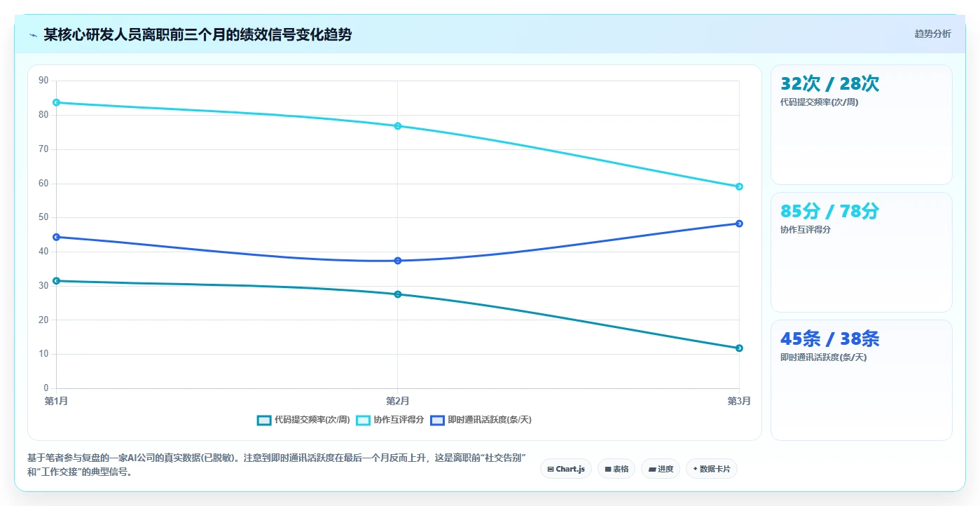Click the 进度 tag
This screenshot has height=506, width=980.
661,469
